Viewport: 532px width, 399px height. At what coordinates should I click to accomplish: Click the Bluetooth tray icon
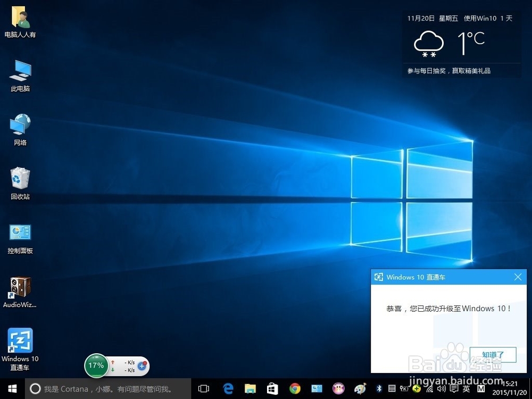point(379,388)
